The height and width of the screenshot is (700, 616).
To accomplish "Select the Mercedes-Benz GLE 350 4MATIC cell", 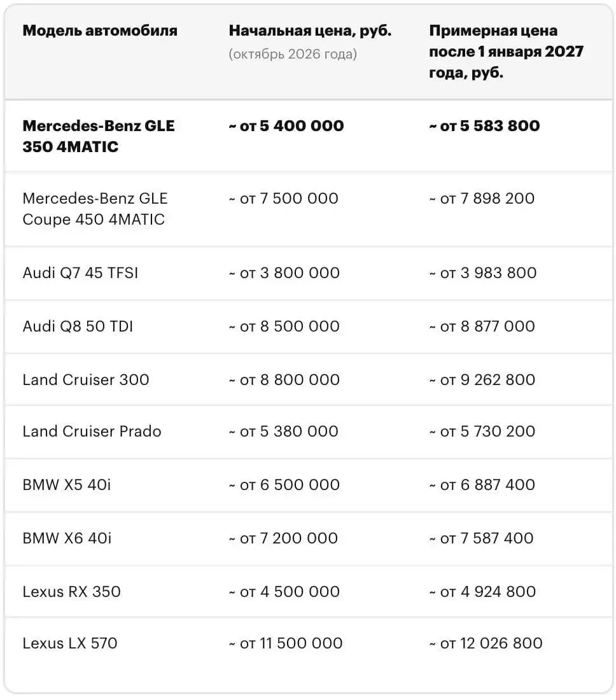I will pyautogui.click(x=99, y=136).
